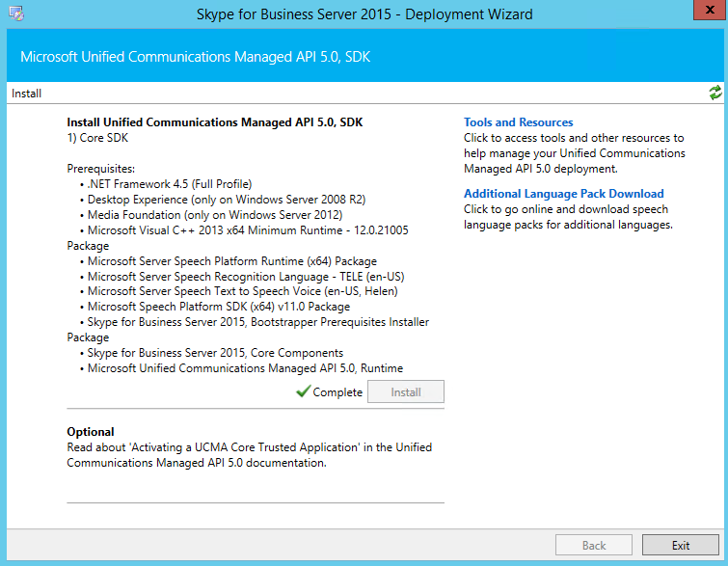Click the Core Components package item

215,353
